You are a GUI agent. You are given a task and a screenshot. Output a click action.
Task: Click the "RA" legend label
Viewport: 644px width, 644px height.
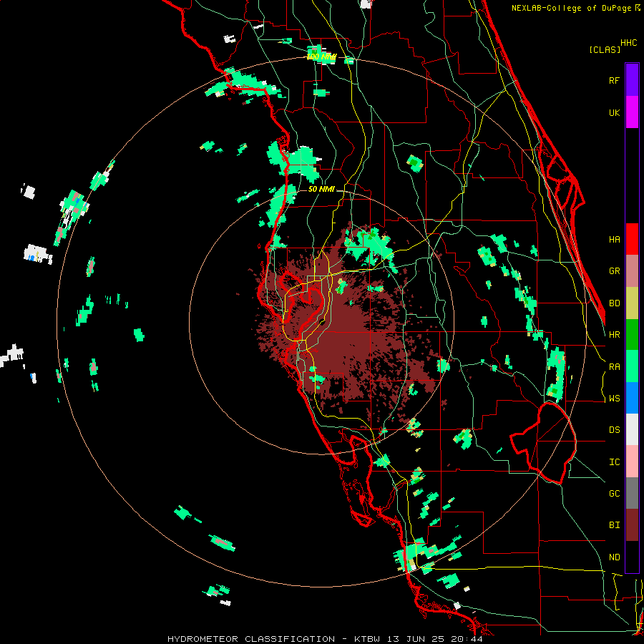point(614,367)
